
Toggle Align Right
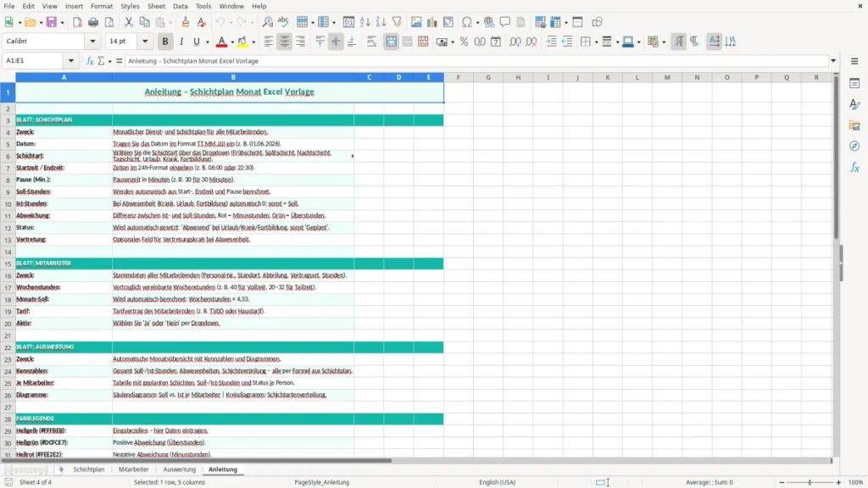pyautogui.click(x=301, y=42)
